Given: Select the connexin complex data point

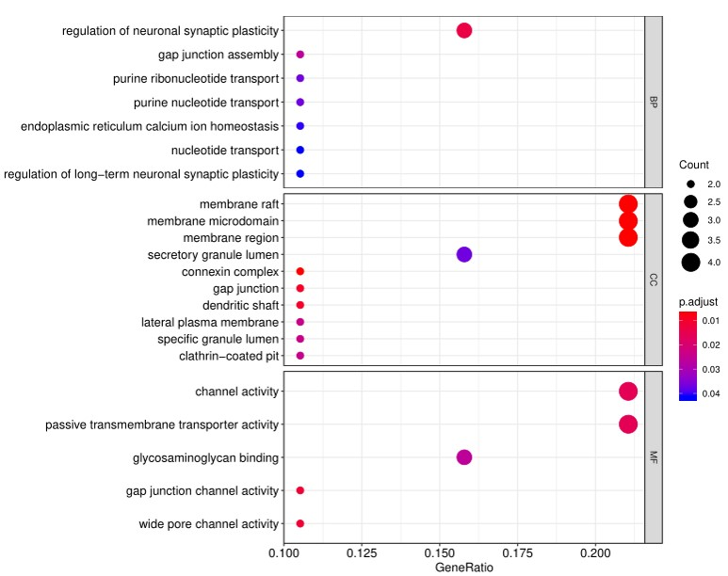Looking at the screenshot, I should pos(300,271).
